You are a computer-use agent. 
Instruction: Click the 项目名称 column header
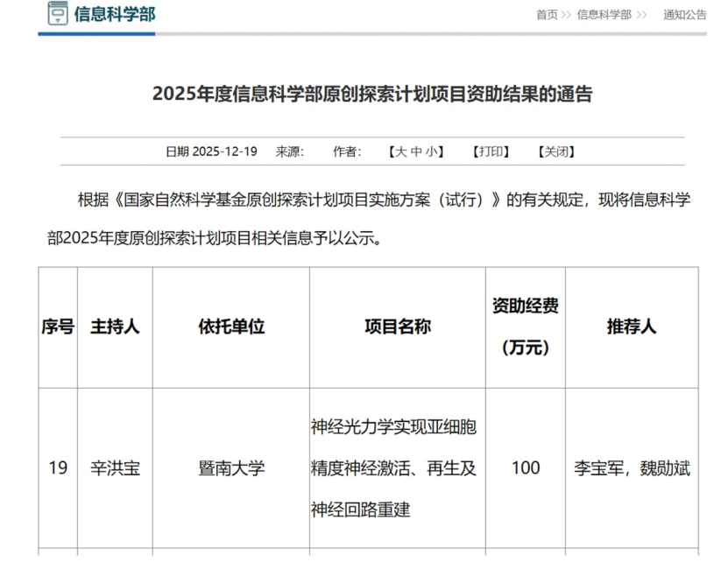click(398, 327)
